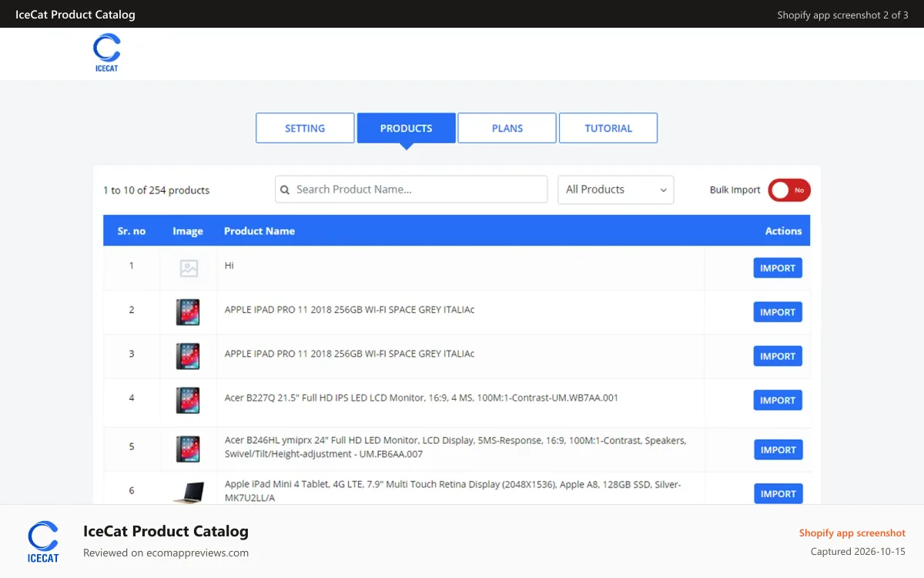Click the Apple iPad Mini 4 Tablet name
924x578 pixels.
click(x=453, y=491)
